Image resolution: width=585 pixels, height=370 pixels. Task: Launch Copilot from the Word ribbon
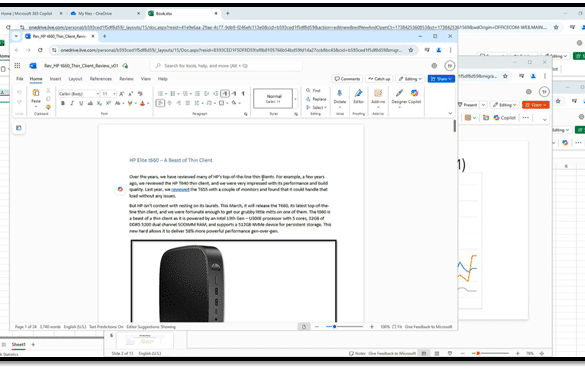414,93
